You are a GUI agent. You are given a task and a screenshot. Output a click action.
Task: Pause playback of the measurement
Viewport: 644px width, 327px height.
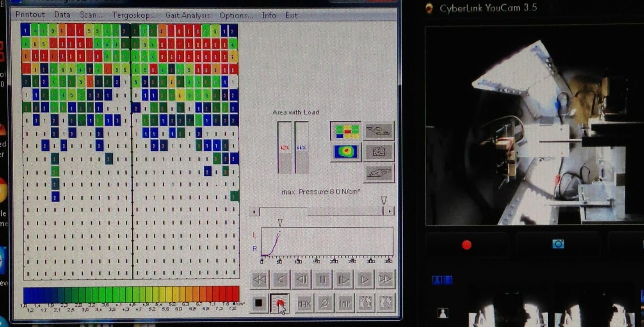(x=322, y=279)
